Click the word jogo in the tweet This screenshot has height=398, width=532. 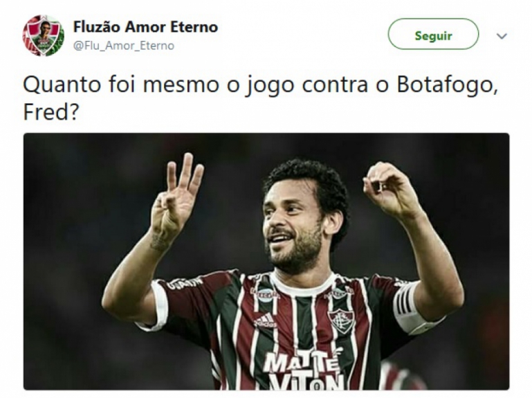pos(270,86)
